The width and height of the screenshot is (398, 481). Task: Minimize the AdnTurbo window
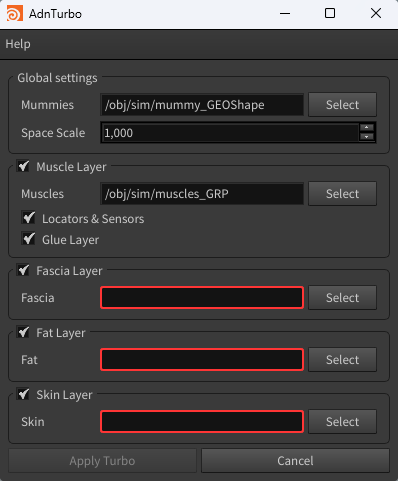[285, 14]
